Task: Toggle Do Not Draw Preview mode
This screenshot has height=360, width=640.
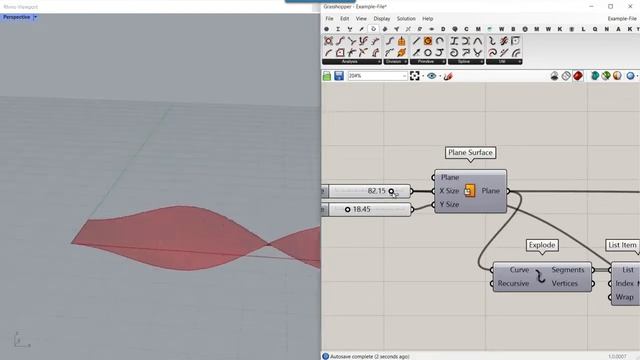Action: [x=554, y=76]
